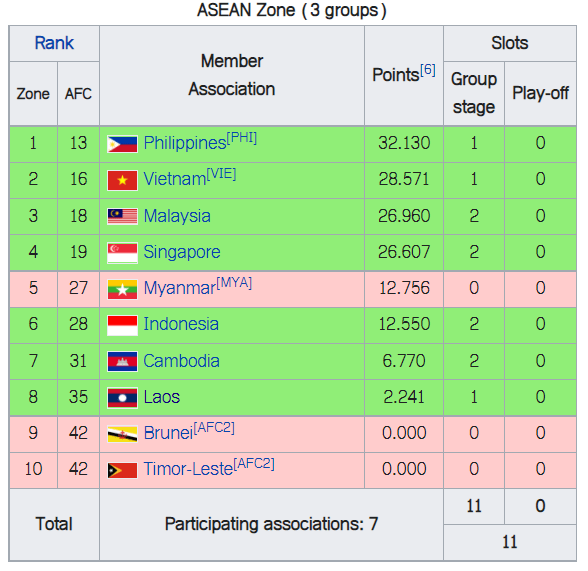Viewport: 588px width, 571px height.
Task: Click the Cambodia flag icon
Action: (122, 361)
